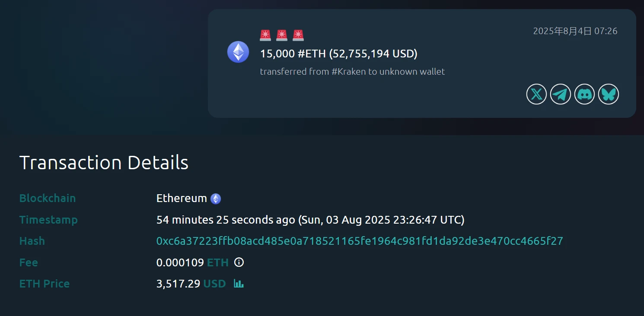Share the alert on X
Image resolution: width=644 pixels, height=316 pixels.
536,94
